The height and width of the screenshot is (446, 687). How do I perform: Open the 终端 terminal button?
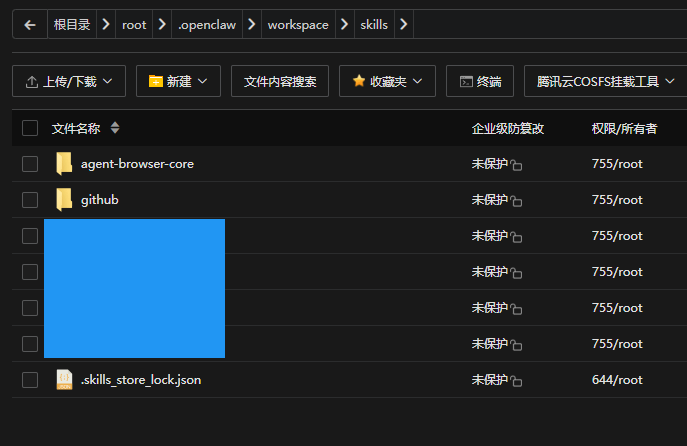(480, 81)
